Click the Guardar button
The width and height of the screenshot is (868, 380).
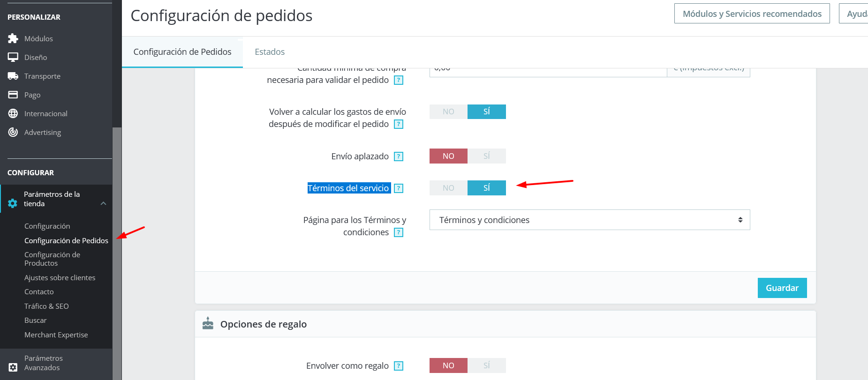tap(782, 288)
